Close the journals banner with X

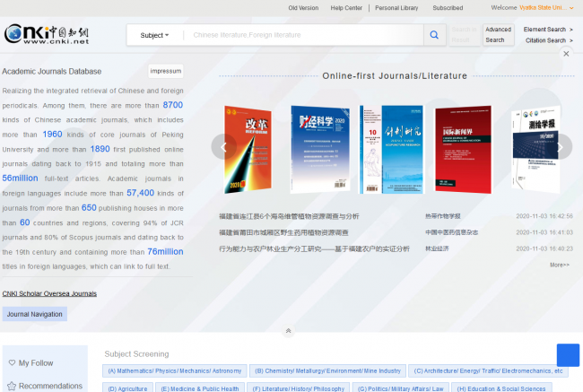(566, 54)
